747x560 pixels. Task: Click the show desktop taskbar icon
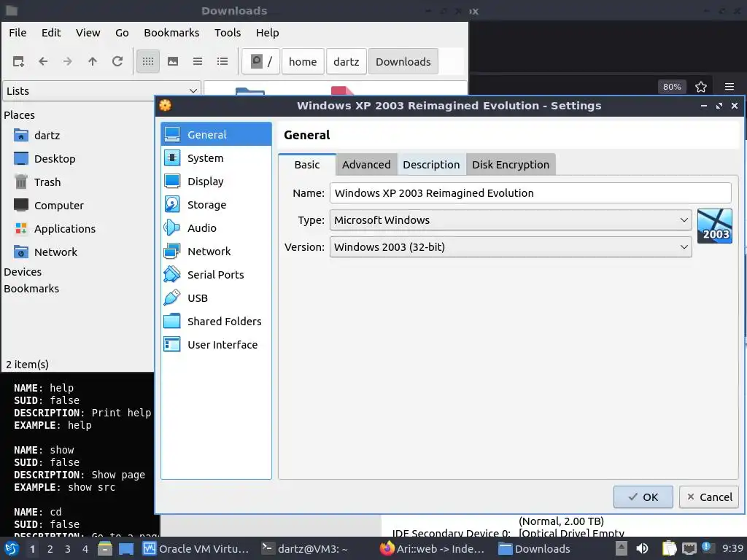point(125,548)
